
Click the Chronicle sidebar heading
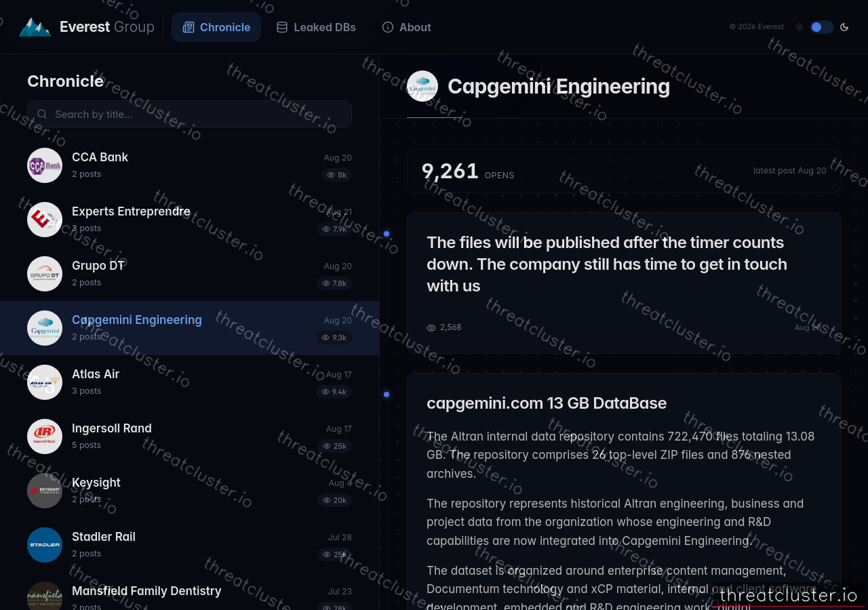66,81
